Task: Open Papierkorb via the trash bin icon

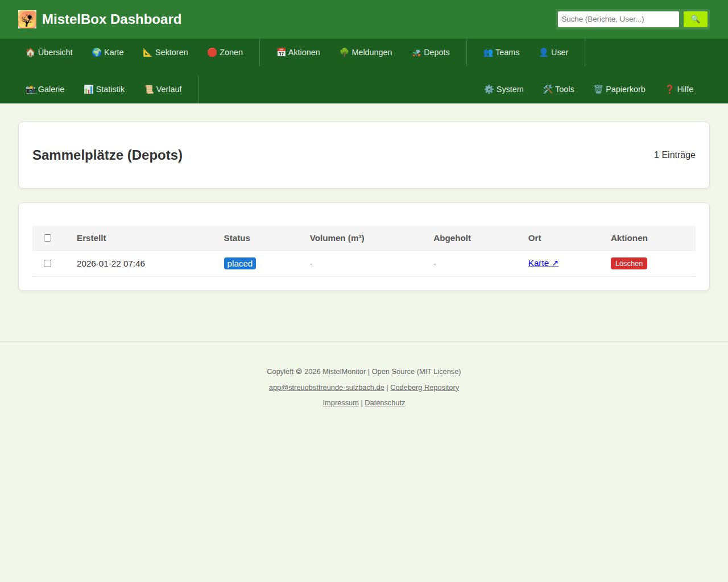Action: click(x=598, y=89)
